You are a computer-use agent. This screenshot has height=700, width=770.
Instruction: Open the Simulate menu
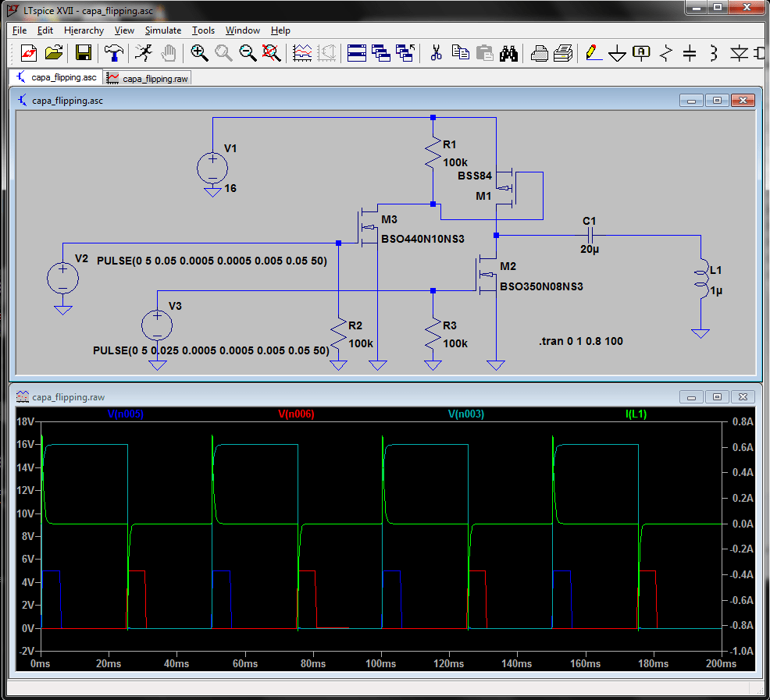[x=162, y=30]
